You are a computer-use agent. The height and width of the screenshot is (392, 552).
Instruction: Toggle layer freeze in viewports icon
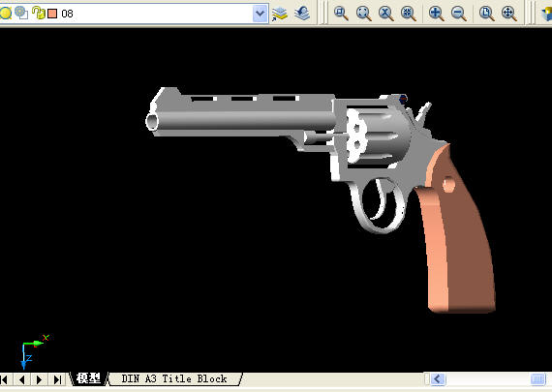(x=22, y=13)
